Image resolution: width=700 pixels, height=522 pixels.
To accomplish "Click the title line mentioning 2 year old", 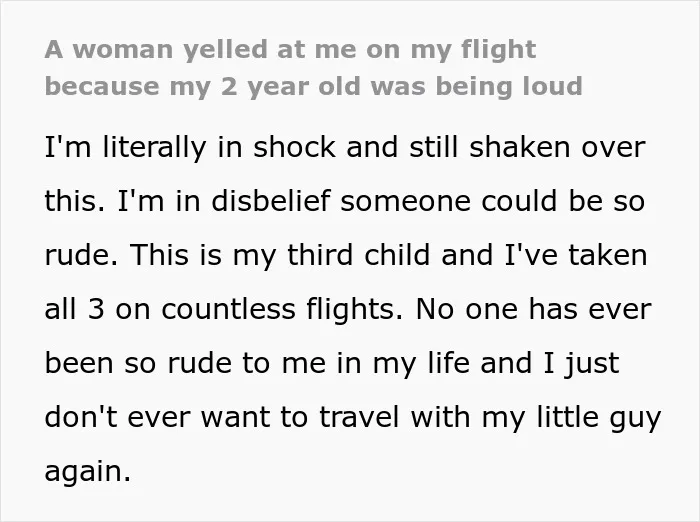I will click(313, 86).
